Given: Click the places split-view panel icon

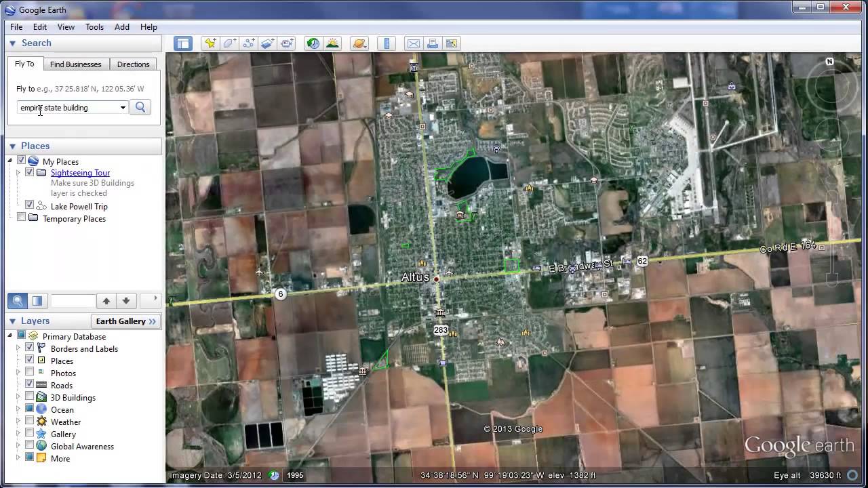Looking at the screenshot, I should point(37,301).
